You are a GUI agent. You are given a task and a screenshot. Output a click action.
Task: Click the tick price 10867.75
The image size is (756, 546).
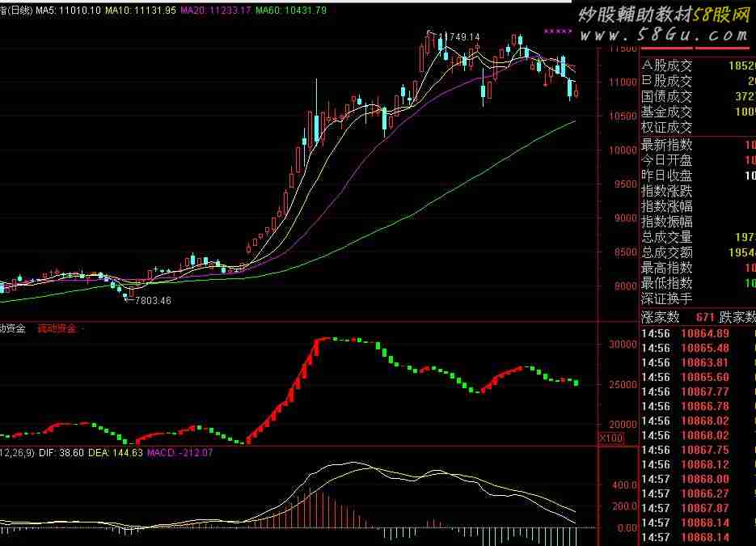pyautogui.click(x=705, y=450)
